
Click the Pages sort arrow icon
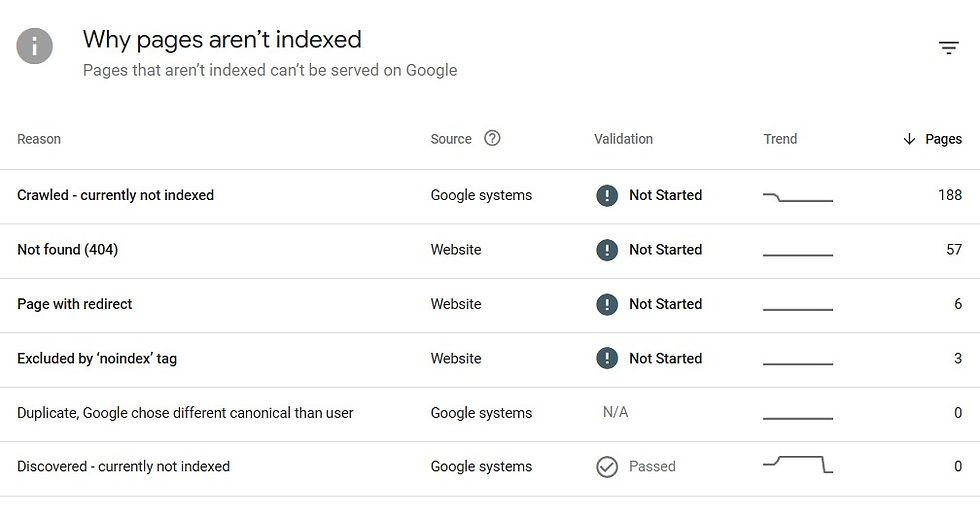pos(909,139)
